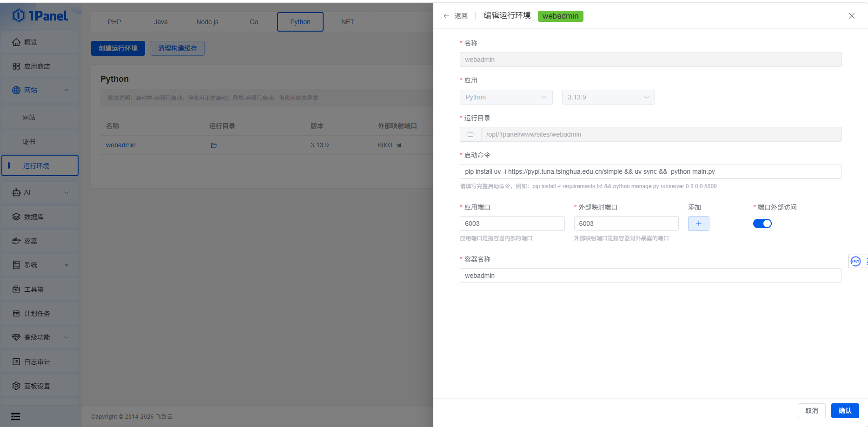
Task: Close the edit runtime drawer
Action: 851,16
